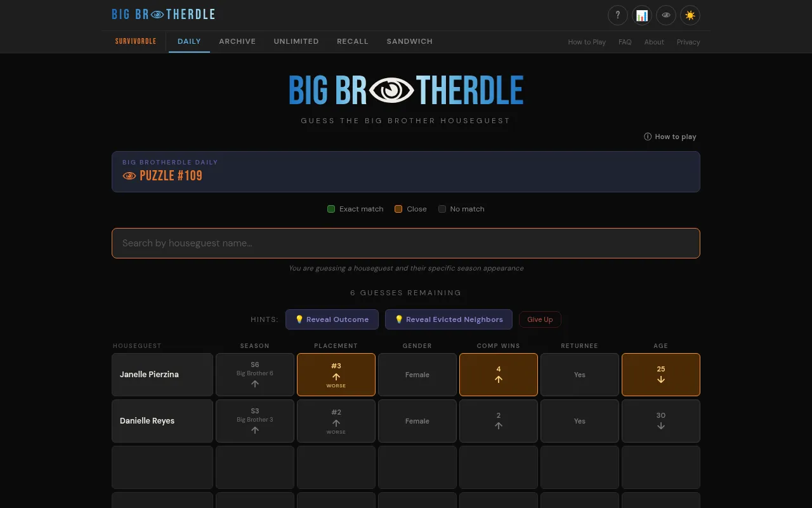Click the S6 Big Brother 6 season cell
The image size is (812, 508).
255,375
